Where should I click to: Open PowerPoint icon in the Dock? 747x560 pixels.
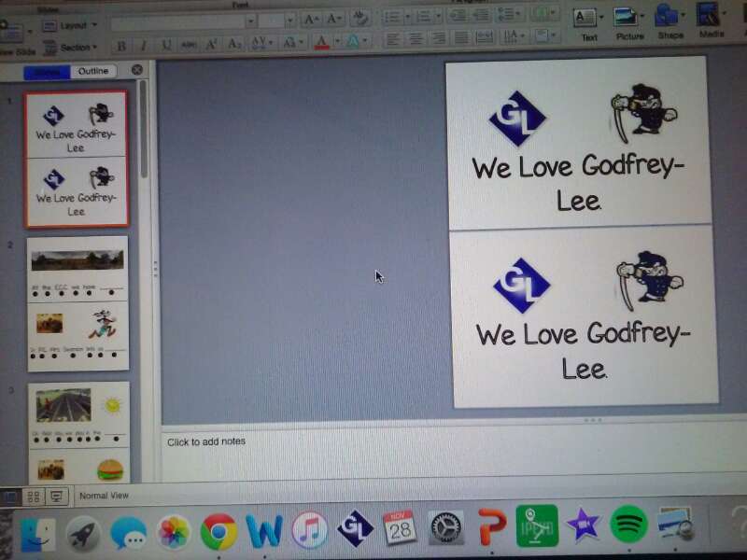pos(492,526)
